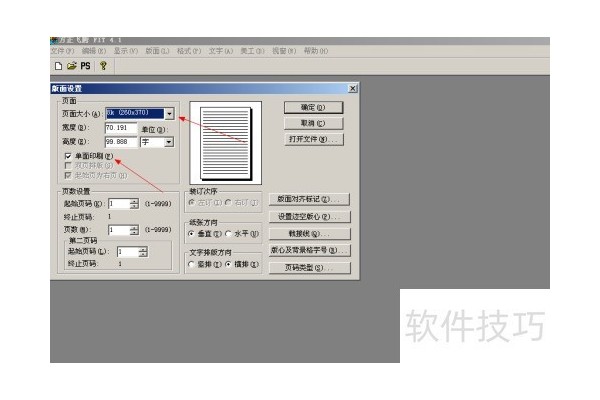The height and width of the screenshot is (400, 600).
Task: Open the 显示 menu
Action: [126, 51]
